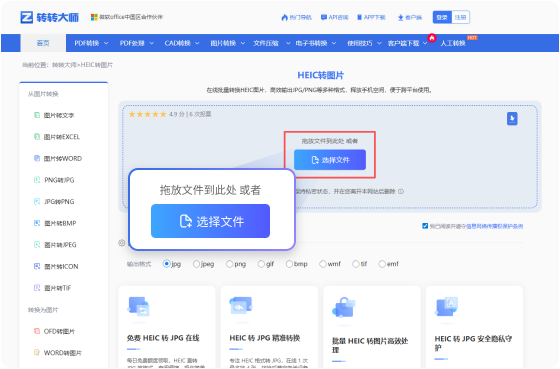560x369 pixels.
Task: Click the HEIC 转 JPG 精准转换 card title
Action: tap(265, 338)
